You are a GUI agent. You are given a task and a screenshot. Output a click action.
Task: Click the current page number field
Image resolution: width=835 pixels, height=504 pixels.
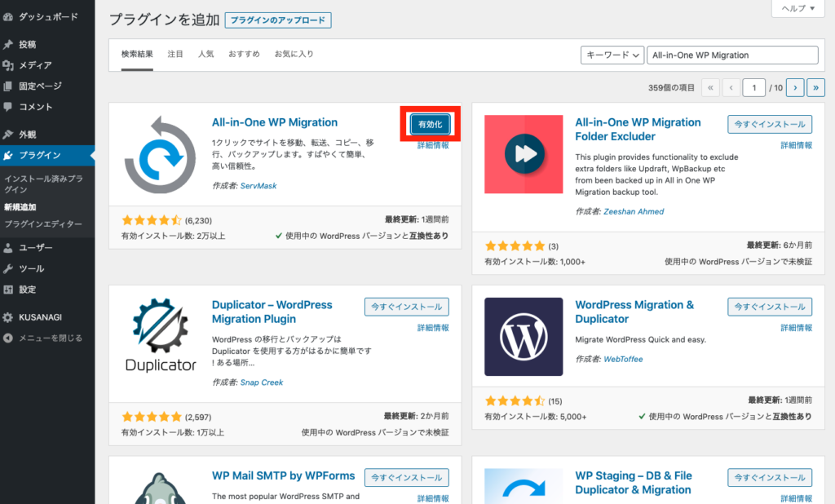coord(754,88)
